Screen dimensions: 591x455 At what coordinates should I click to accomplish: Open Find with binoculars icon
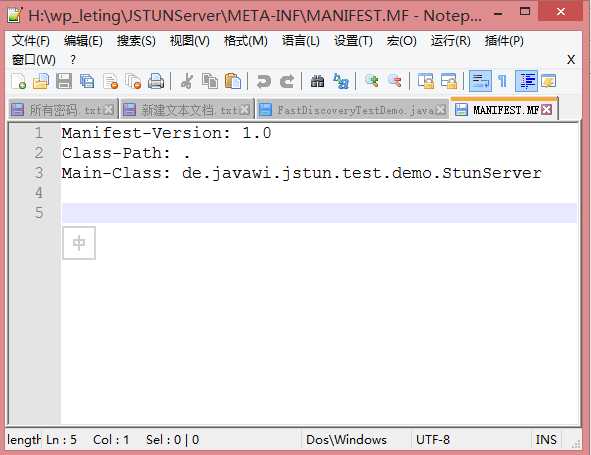click(317, 81)
